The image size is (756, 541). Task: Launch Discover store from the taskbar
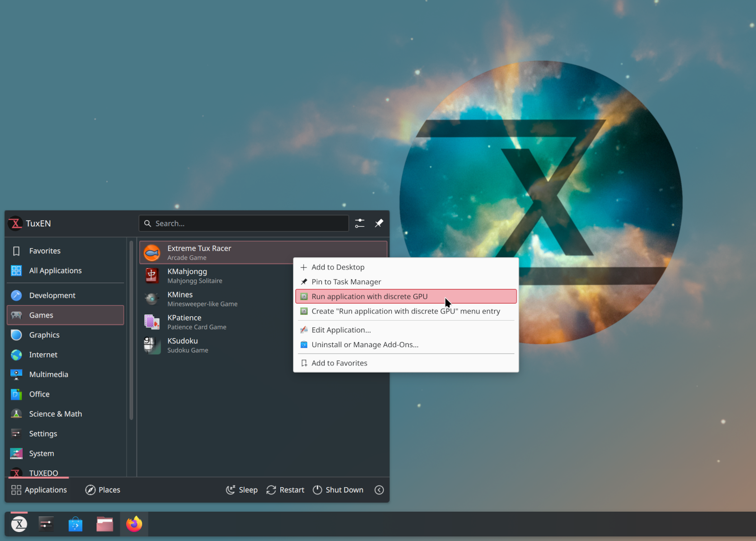pos(75,524)
